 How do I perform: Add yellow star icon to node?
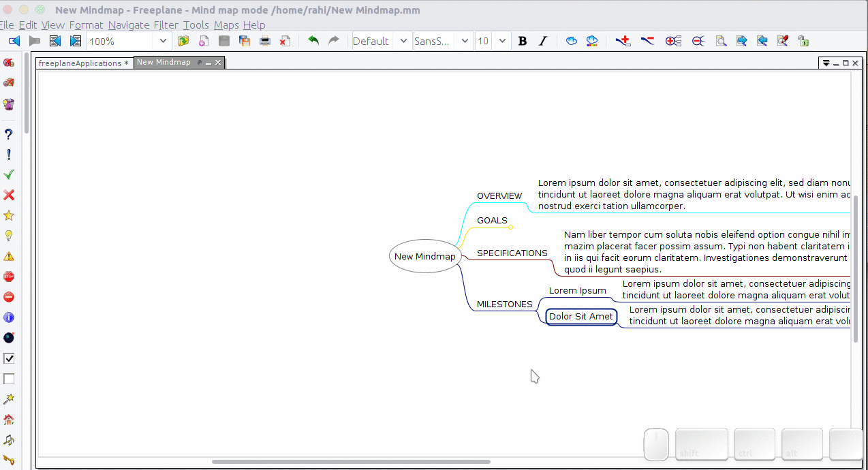click(x=9, y=216)
